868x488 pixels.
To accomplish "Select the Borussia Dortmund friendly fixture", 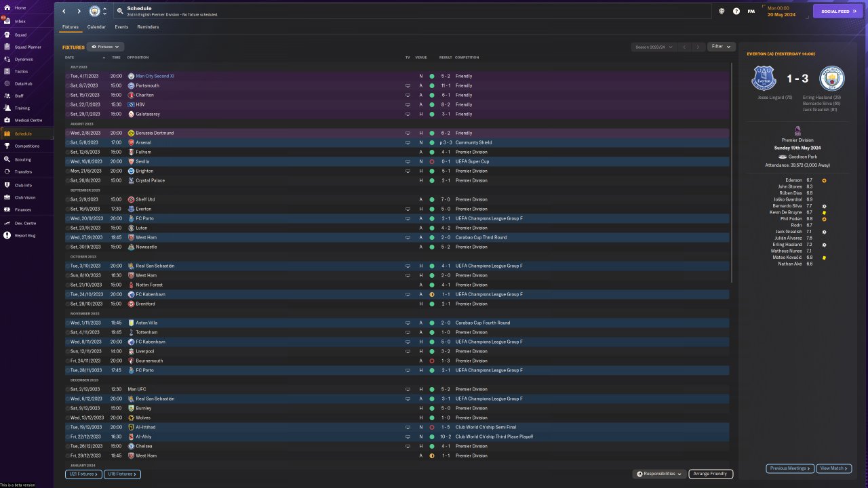I will 397,133.
